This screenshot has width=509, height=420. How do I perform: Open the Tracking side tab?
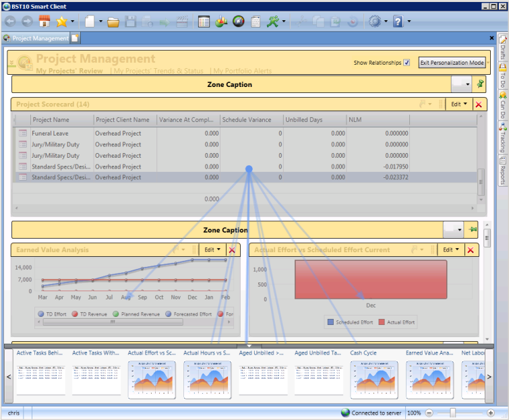[502, 137]
